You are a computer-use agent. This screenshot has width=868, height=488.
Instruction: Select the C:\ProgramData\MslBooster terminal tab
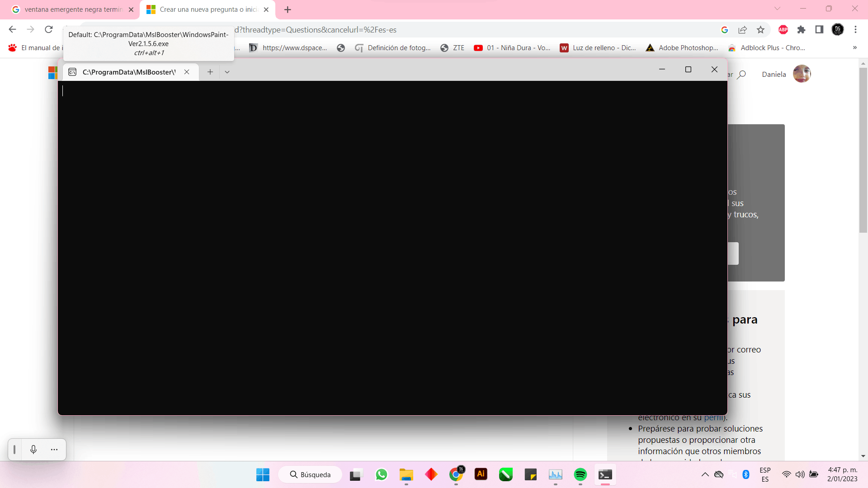click(128, 72)
